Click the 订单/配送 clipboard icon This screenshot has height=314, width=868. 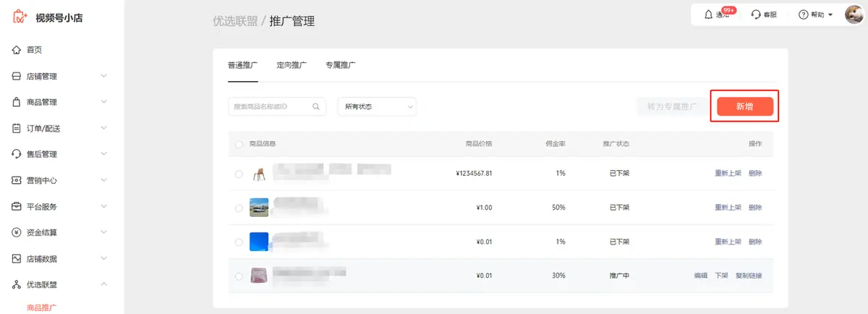click(x=17, y=128)
